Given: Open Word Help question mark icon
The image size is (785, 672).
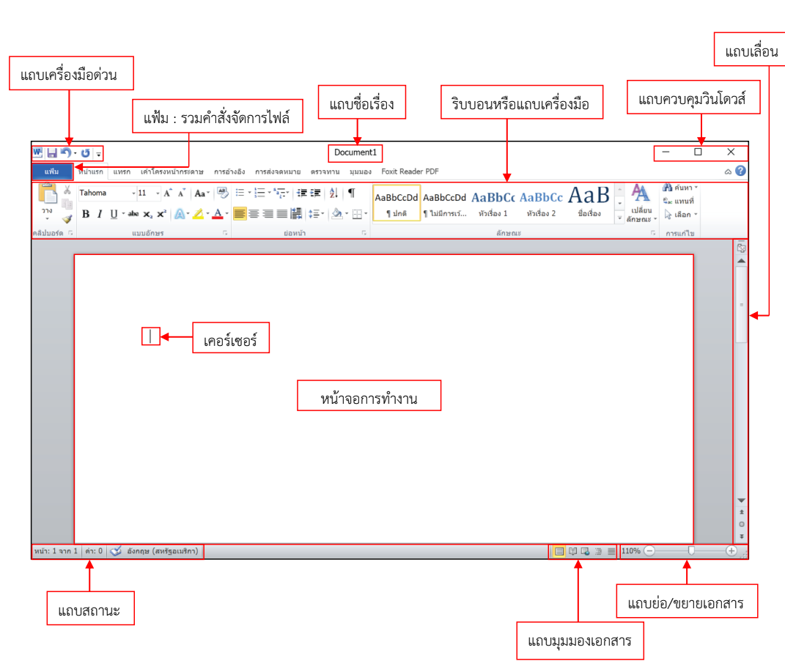Looking at the screenshot, I should 740,171.
